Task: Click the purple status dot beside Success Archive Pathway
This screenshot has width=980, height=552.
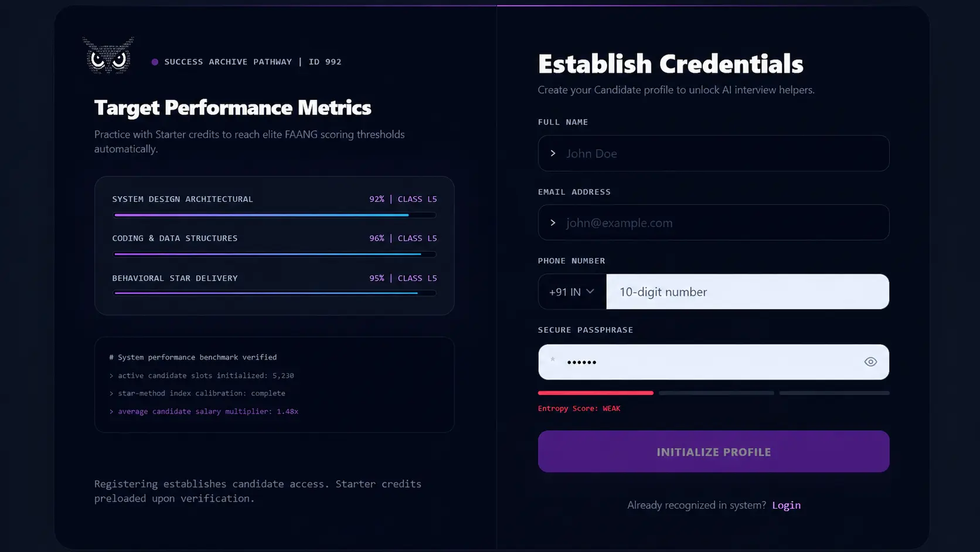Action: 155,62
